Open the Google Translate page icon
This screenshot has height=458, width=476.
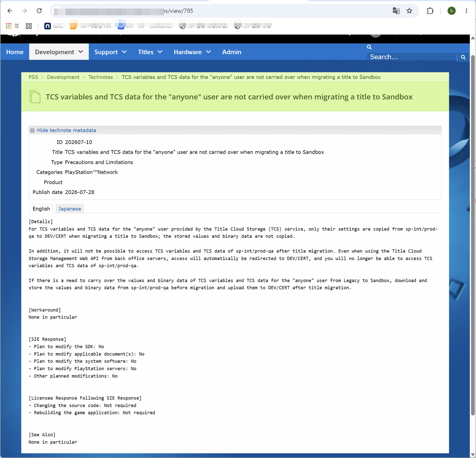point(396,11)
